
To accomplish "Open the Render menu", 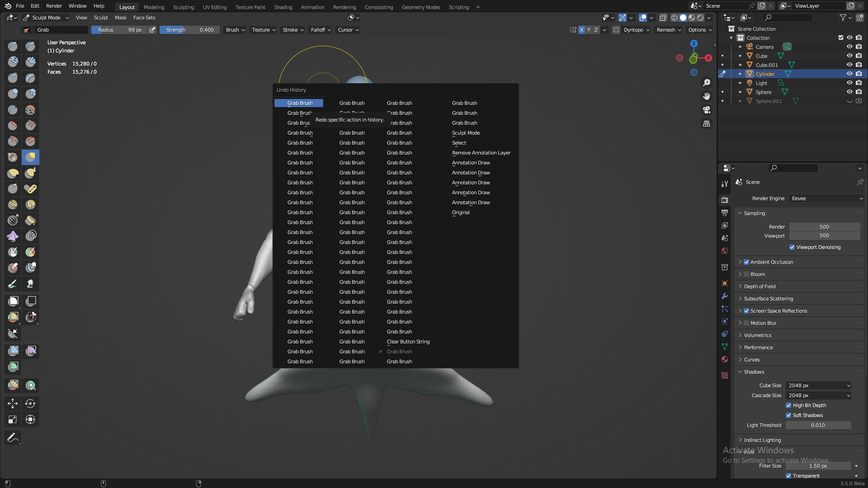I will pos(54,6).
